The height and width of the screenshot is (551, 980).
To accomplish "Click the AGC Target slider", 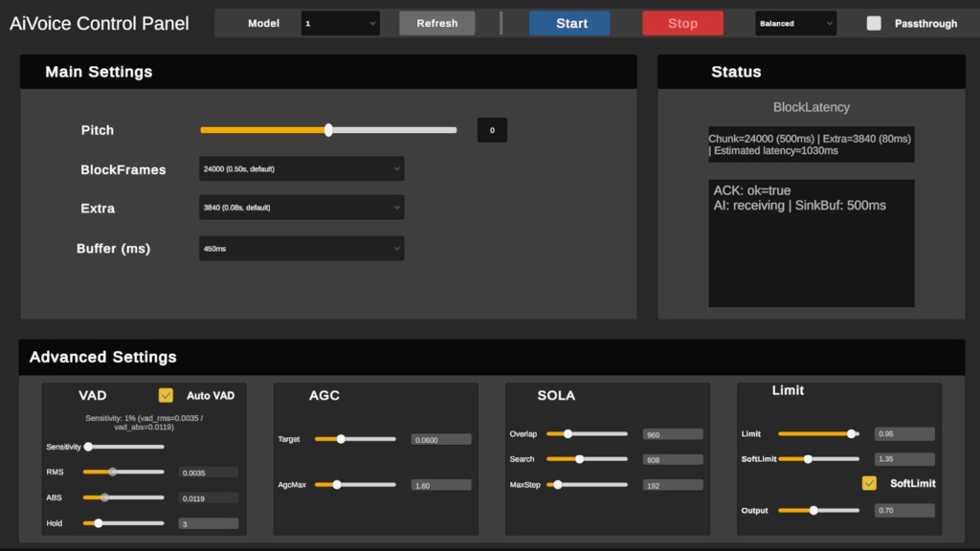I will point(340,439).
